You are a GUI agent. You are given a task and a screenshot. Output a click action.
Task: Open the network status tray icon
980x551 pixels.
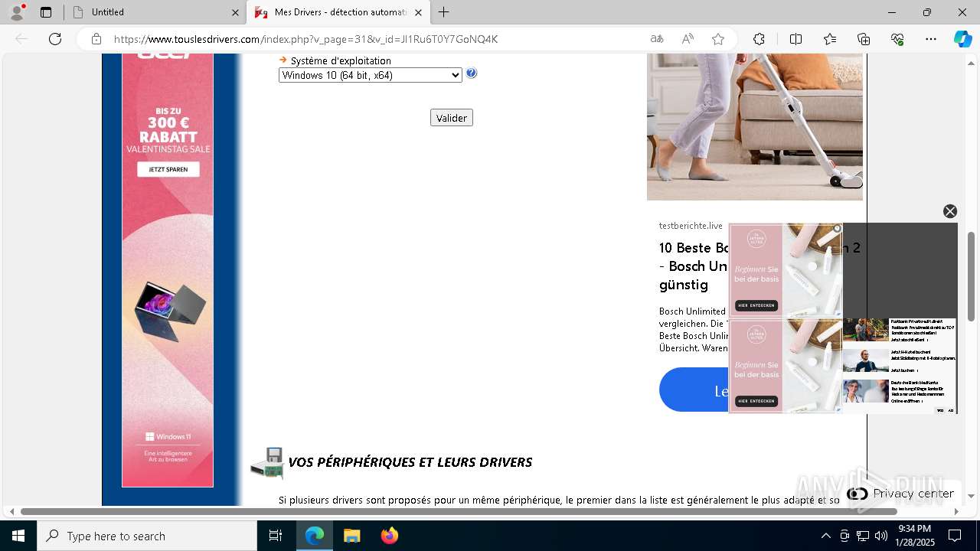tap(863, 536)
